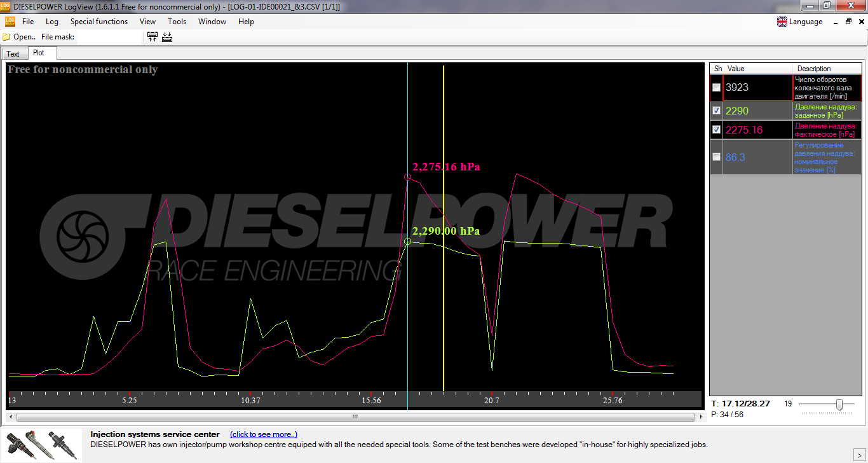Click the UK flag Language icon
This screenshot has width=868, height=463.
coord(782,22)
